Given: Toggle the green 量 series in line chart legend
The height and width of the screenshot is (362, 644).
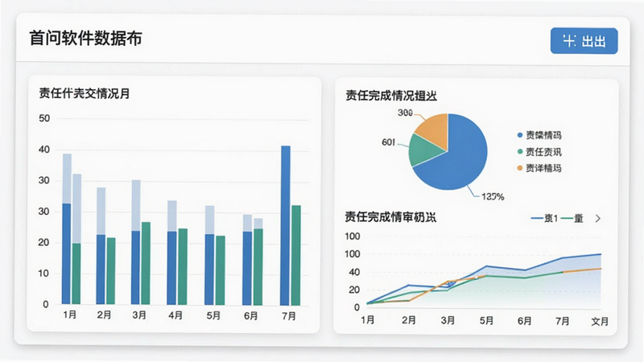Looking at the screenshot, I should 572,218.
